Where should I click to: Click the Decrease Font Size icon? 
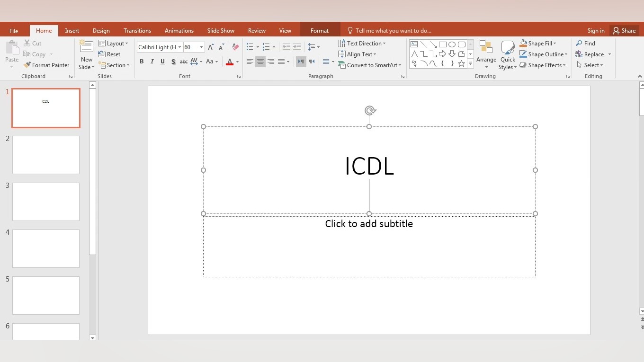(221, 47)
